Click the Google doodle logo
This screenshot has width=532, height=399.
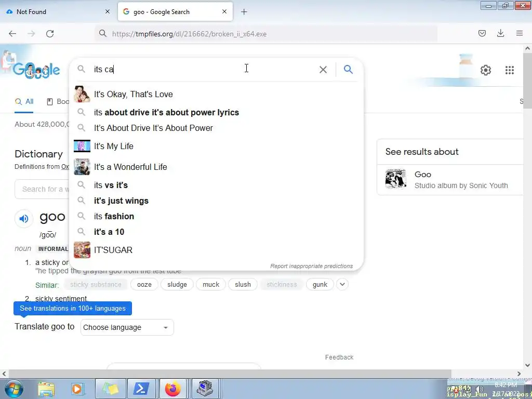point(37,70)
